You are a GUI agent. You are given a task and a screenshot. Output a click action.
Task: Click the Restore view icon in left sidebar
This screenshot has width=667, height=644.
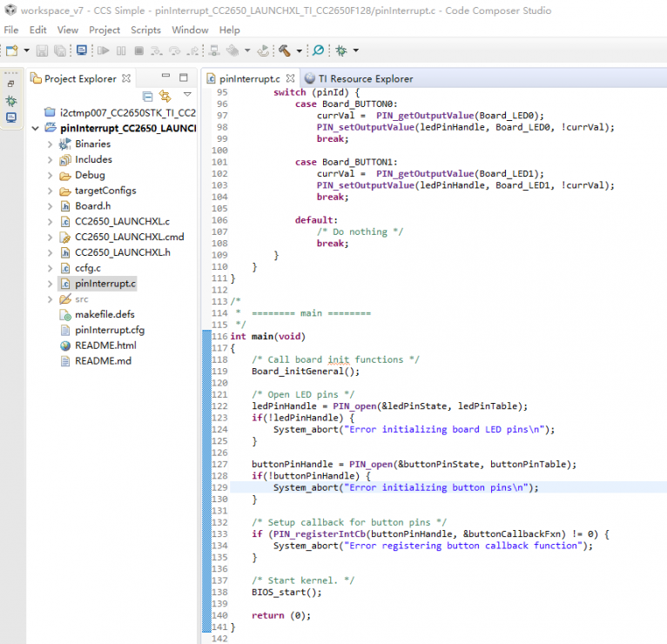tap(10, 84)
